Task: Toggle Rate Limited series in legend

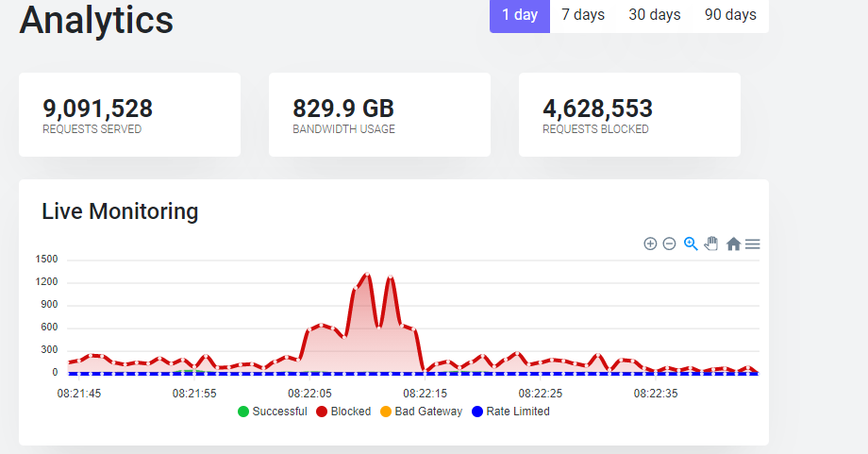Action: (510, 412)
